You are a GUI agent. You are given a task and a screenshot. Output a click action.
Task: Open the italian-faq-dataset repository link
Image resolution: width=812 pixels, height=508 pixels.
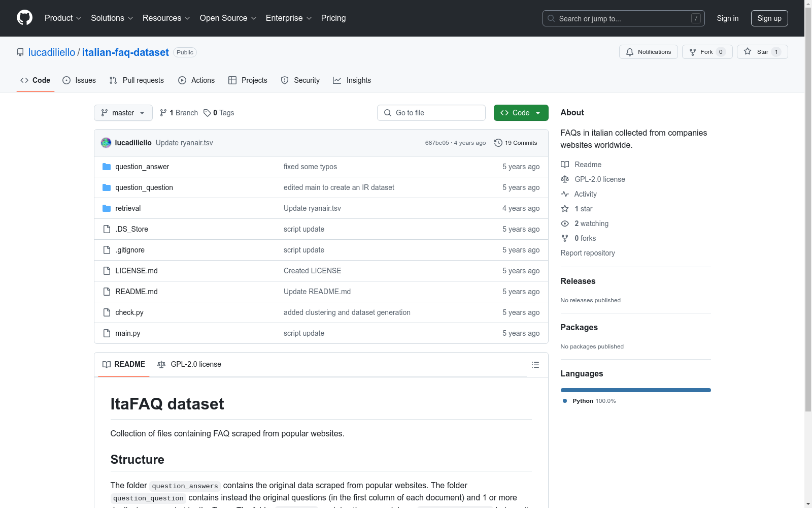pyautogui.click(x=125, y=52)
